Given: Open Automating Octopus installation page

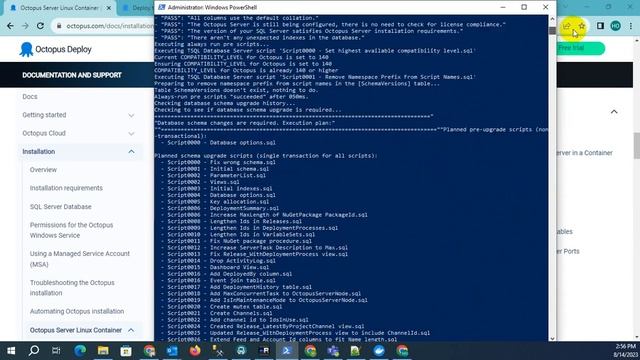Looking at the screenshot, I should point(77,311).
